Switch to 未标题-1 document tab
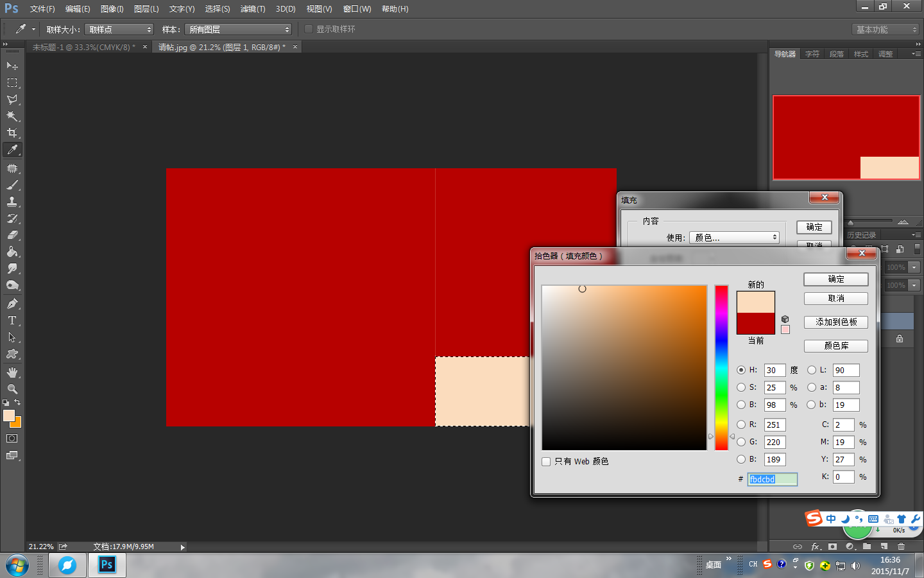 tap(84, 48)
